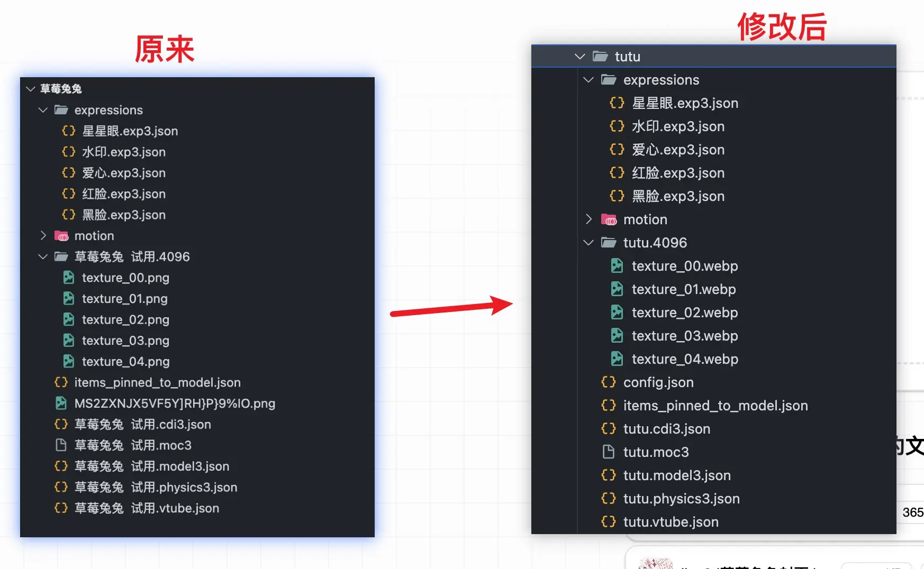This screenshot has width=924, height=569.
Task: Click JSON icon beside 星星眼.exp3.json on left
Action: coord(69,131)
